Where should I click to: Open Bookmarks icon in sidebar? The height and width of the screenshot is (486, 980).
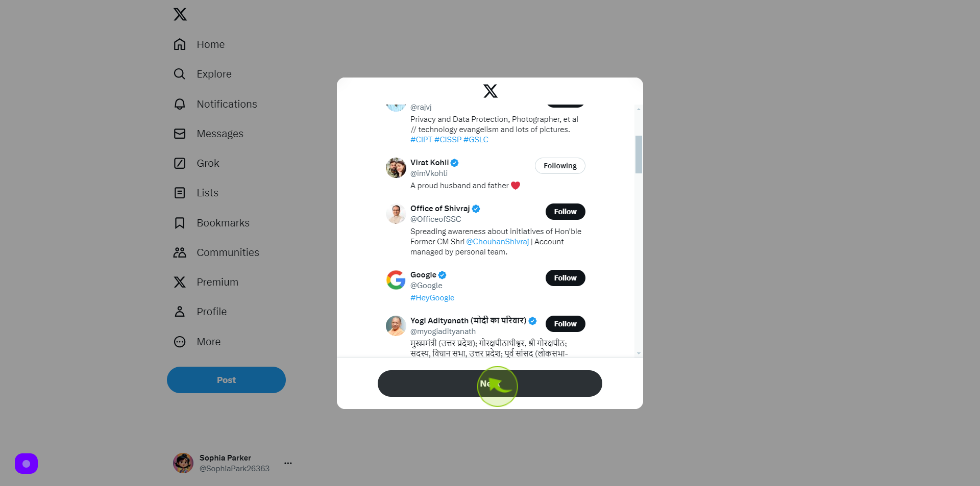(x=180, y=223)
